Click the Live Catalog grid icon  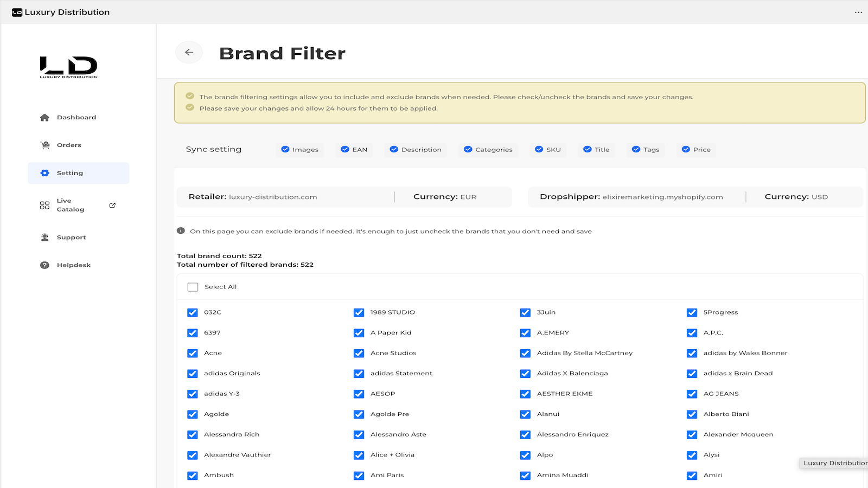(44, 205)
